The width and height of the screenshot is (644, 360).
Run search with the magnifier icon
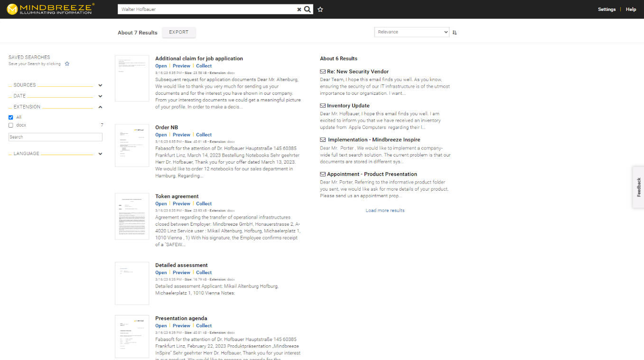pos(308,9)
